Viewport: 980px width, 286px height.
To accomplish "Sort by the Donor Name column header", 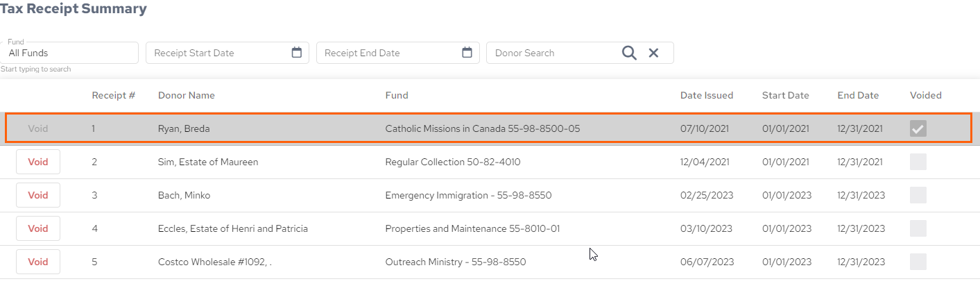I will (187, 95).
